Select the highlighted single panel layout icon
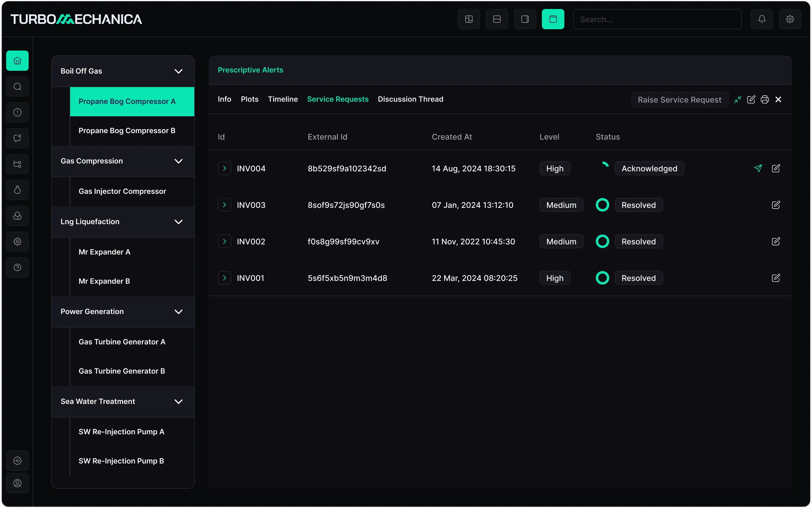The width and height of the screenshot is (812, 509). (x=553, y=19)
